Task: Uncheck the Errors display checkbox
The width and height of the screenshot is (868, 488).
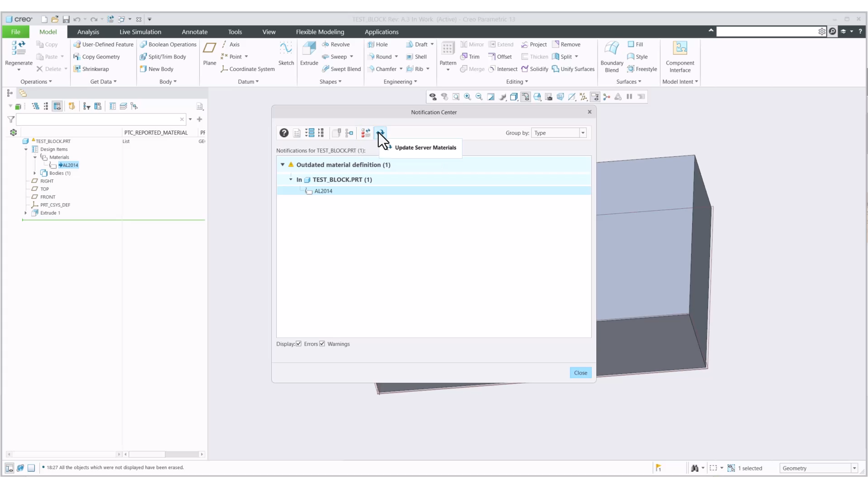Action: point(299,344)
